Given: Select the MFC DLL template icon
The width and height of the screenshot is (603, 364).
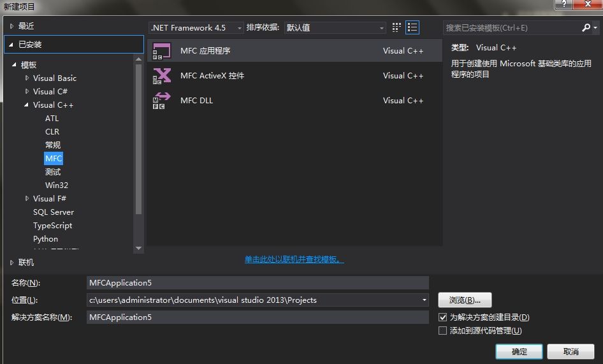Looking at the screenshot, I should pyautogui.click(x=161, y=101).
